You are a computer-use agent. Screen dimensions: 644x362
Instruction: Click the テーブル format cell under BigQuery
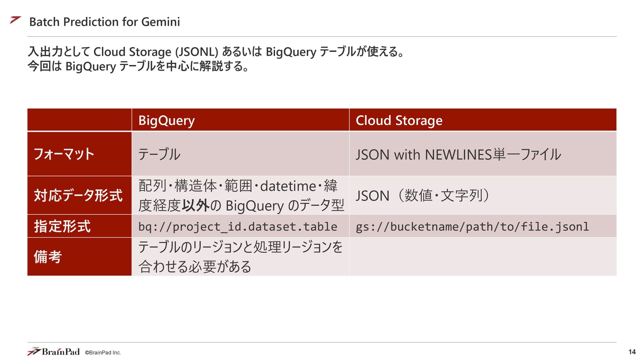(x=240, y=154)
